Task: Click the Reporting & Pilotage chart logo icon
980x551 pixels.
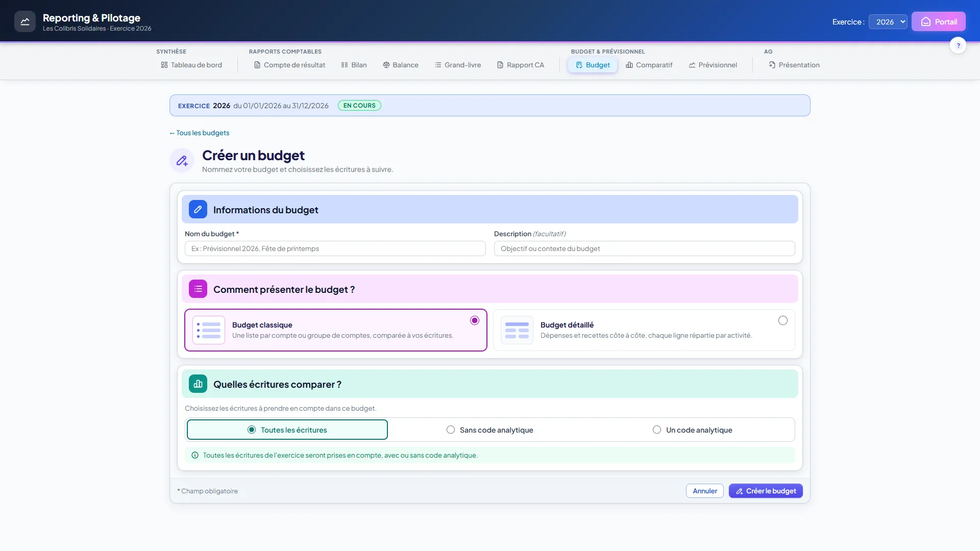Action: [x=25, y=21]
